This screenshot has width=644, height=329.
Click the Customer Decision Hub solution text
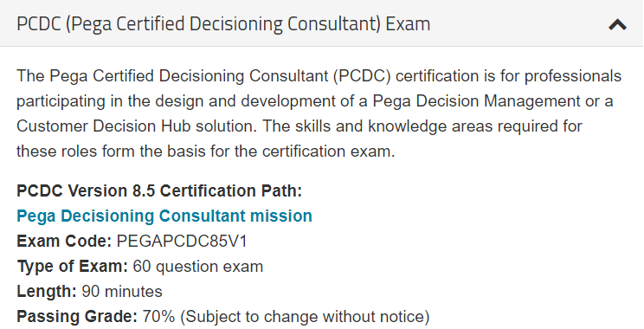click(x=137, y=126)
